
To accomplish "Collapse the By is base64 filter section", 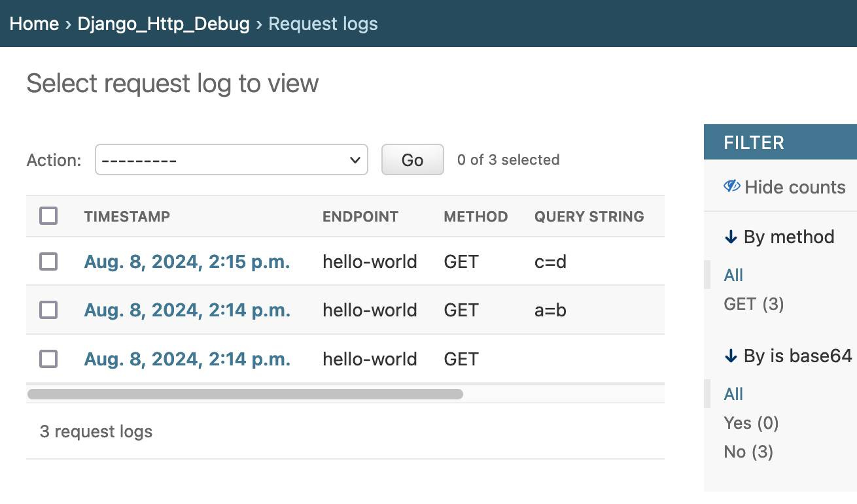I will pyautogui.click(x=788, y=356).
